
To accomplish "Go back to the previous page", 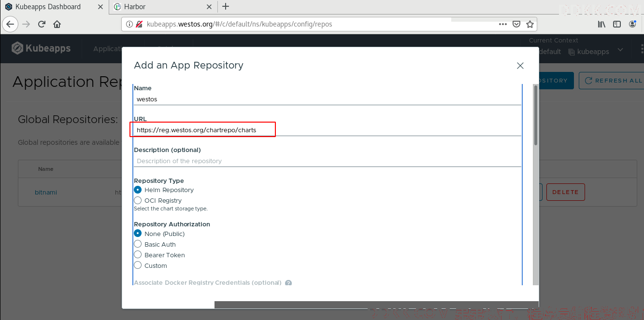I will point(11,24).
